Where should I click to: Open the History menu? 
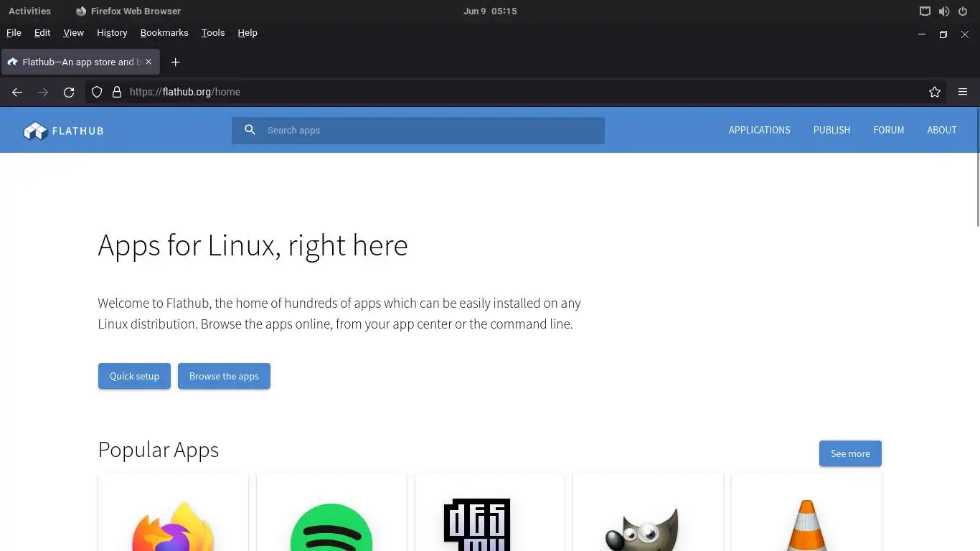[x=112, y=33]
